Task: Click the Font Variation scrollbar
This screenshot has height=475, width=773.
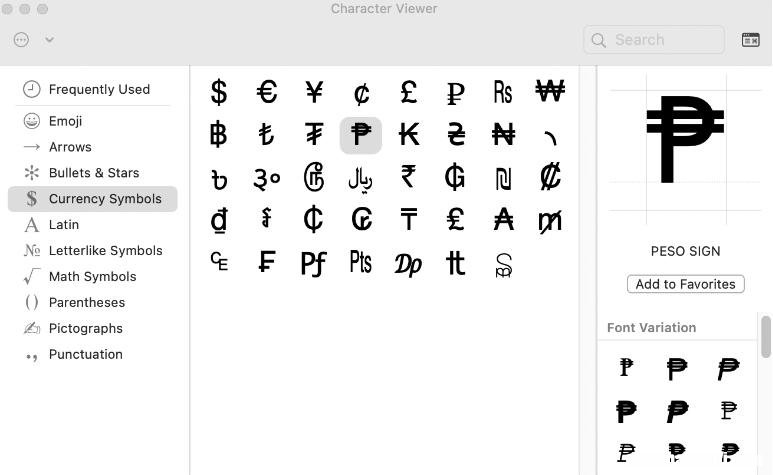Action: 766,338
